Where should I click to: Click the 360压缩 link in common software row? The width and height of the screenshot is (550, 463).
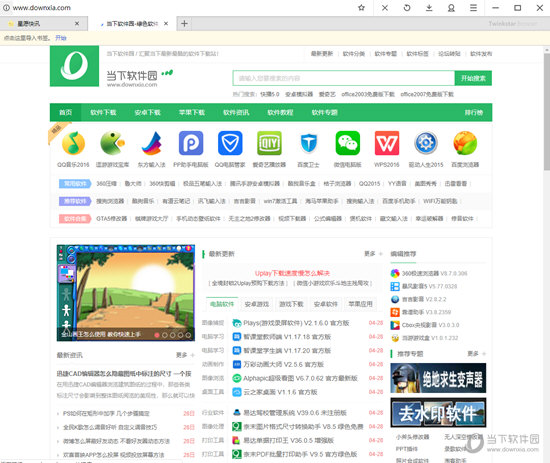[x=106, y=183]
